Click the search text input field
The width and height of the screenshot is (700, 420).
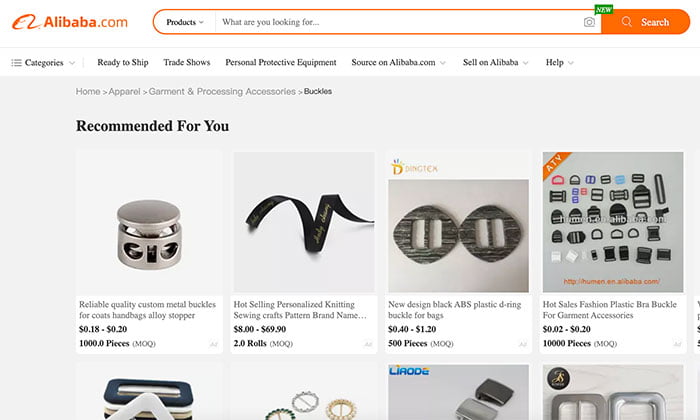pyautogui.click(x=400, y=22)
